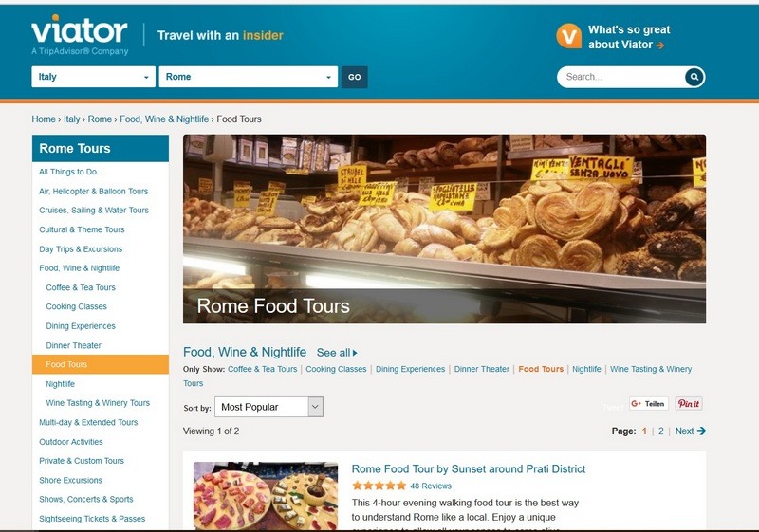Click the Viator logo
This screenshot has height=532, width=759.
pos(80,35)
